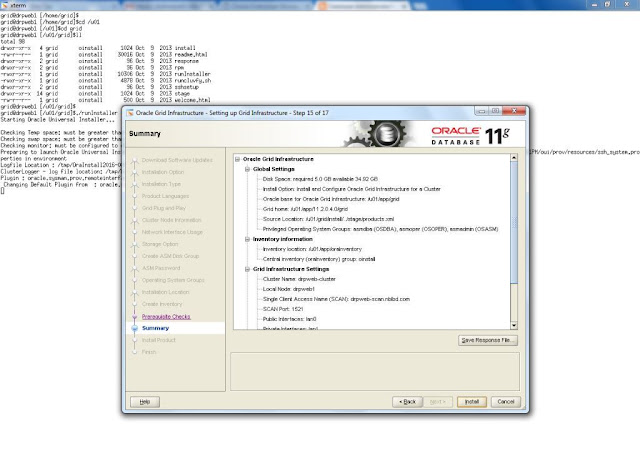Click ASM Password step in sidebar

(161, 268)
